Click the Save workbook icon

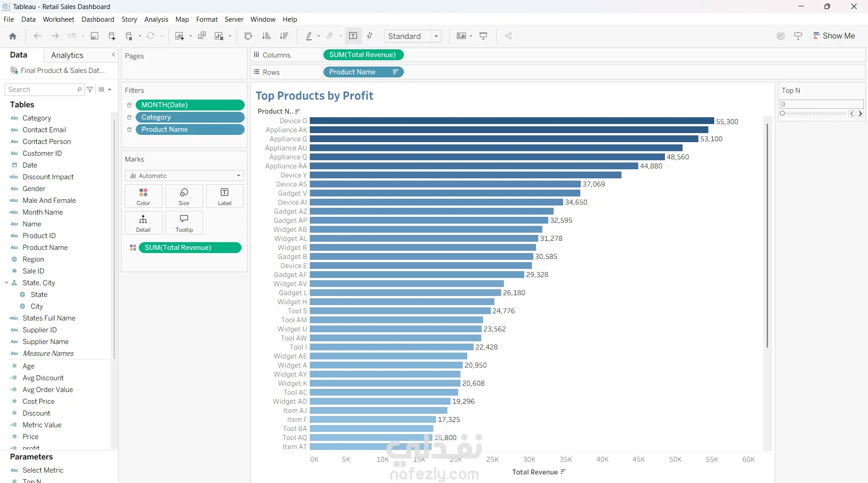[95, 36]
